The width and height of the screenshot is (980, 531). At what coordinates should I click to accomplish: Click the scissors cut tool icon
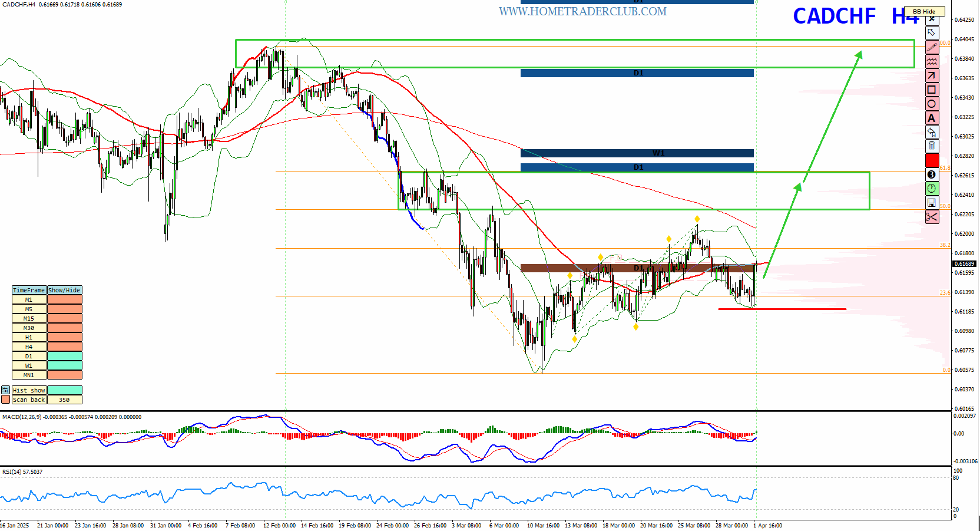[932, 217]
